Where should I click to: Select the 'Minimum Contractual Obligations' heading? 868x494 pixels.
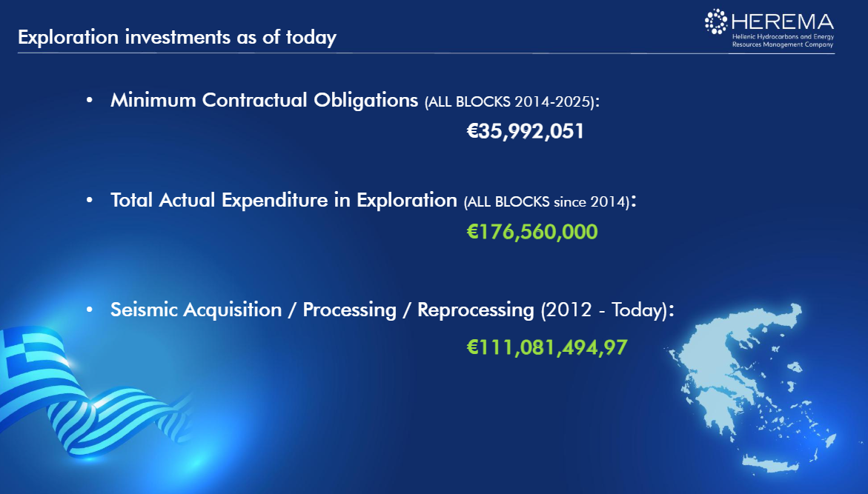coord(264,100)
